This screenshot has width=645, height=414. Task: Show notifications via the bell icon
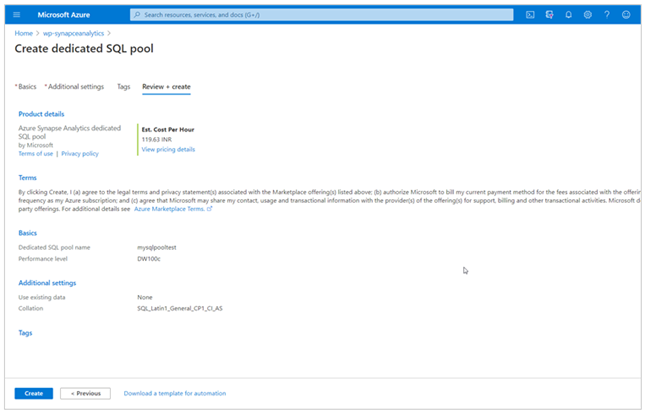tap(568, 15)
